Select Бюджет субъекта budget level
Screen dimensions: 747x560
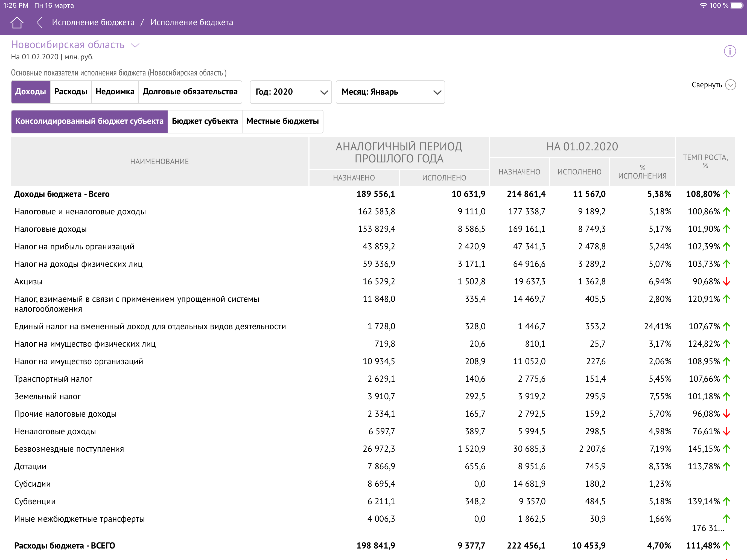tap(205, 121)
